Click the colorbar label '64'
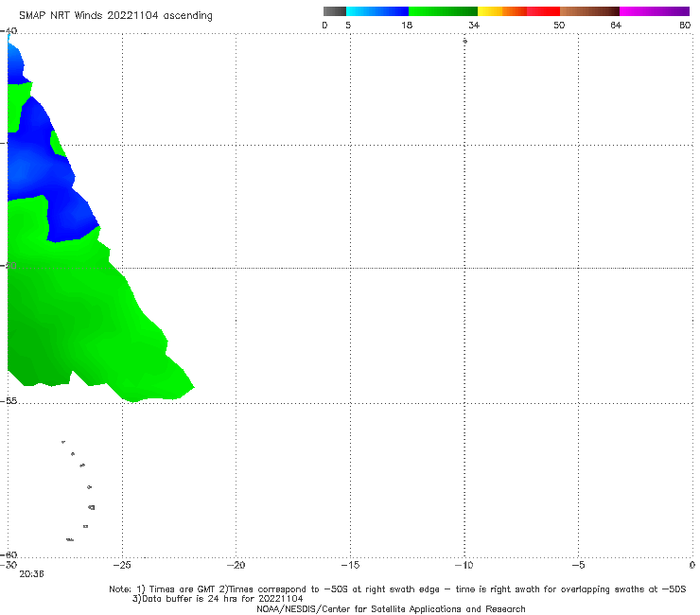The height and width of the screenshot is (615, 700). tap(616, 25)
